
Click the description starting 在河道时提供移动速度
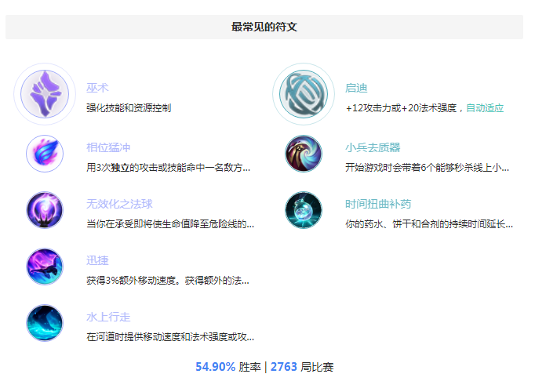click(170, 337)
